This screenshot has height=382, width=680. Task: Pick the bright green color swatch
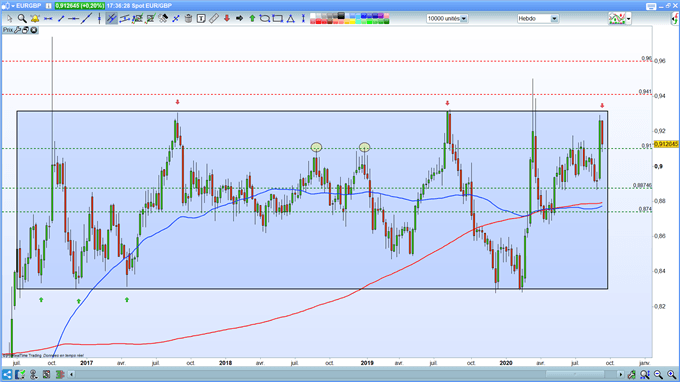click(369, 21)
